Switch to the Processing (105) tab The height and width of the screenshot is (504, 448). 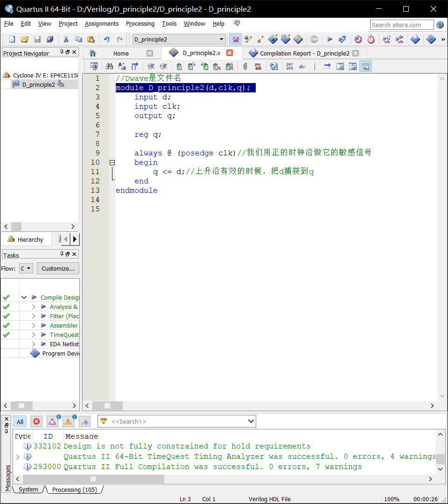tap(74, 490)
